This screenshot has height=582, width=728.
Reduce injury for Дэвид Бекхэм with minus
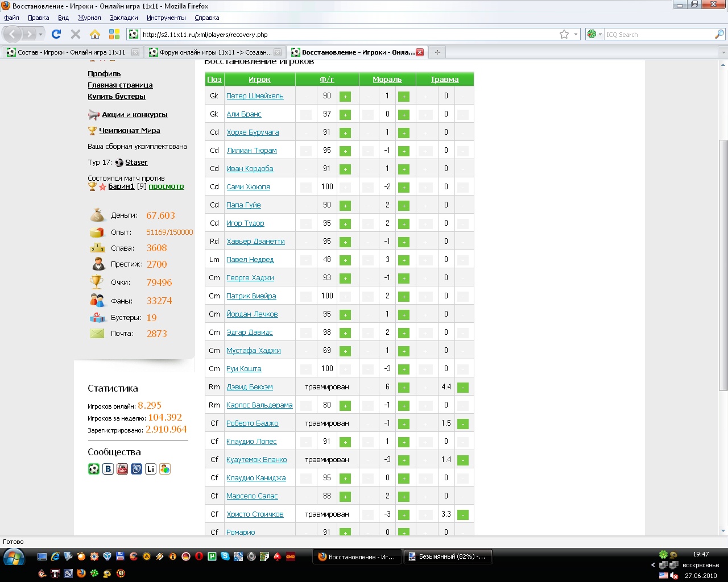click(463, 388)
